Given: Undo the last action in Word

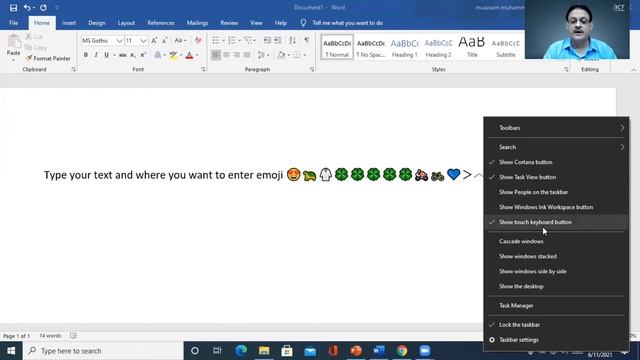Looking at the screenshot, I should click(x=27, y=8).
